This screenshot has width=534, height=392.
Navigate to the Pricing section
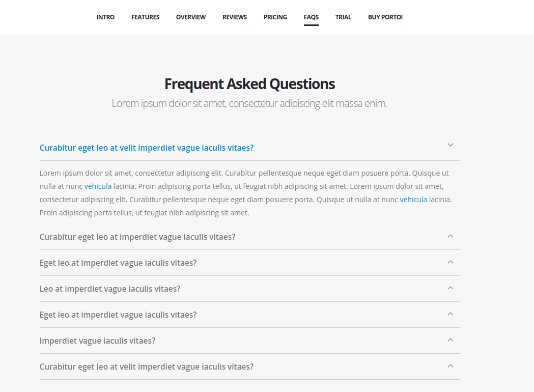(x=275, y=17)
